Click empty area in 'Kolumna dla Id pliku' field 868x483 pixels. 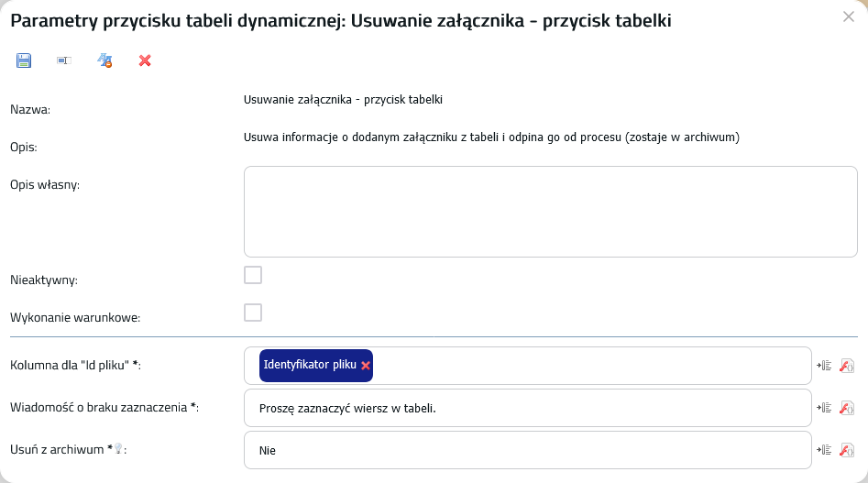591,366
